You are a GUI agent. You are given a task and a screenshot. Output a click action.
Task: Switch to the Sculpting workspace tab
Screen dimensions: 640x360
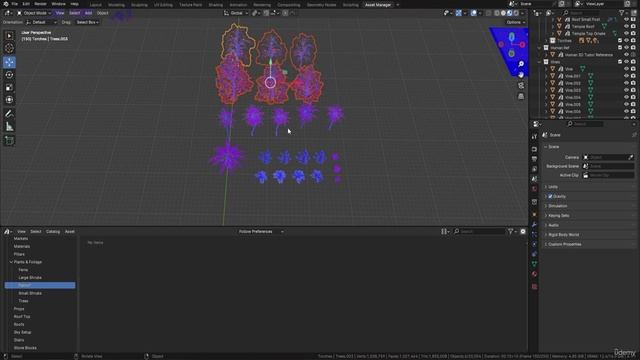[x=139, y=5]
